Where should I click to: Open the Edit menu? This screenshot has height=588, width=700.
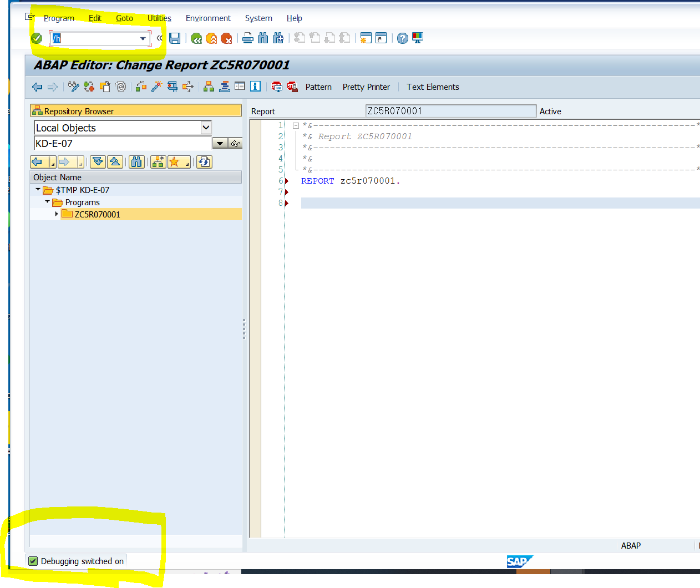[95, 18]
